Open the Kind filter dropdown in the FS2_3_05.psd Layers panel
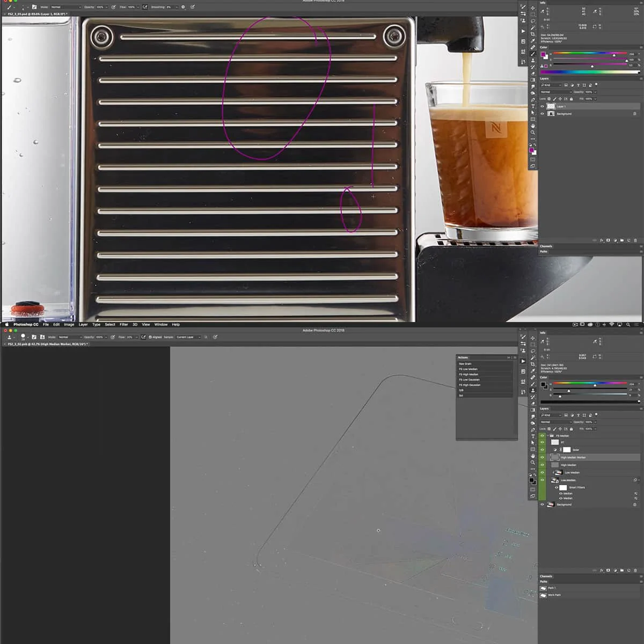This screenshot has height=644, width=644. (x=551, y=85)
